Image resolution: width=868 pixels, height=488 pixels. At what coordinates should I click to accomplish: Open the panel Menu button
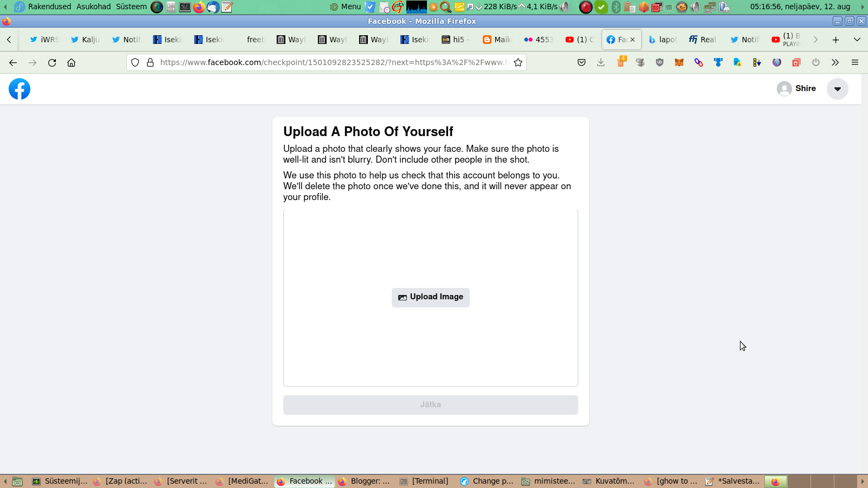tap(346, 7)
